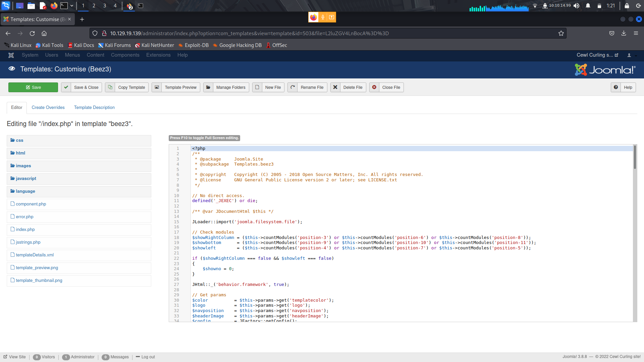
Task: Expand the javascript folder
Action: click(26, 179)
